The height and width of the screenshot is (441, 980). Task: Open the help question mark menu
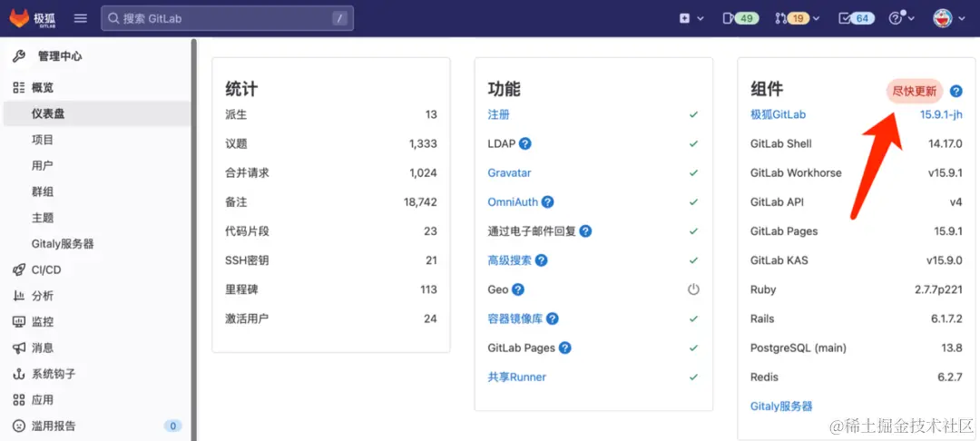coord(901,18)
